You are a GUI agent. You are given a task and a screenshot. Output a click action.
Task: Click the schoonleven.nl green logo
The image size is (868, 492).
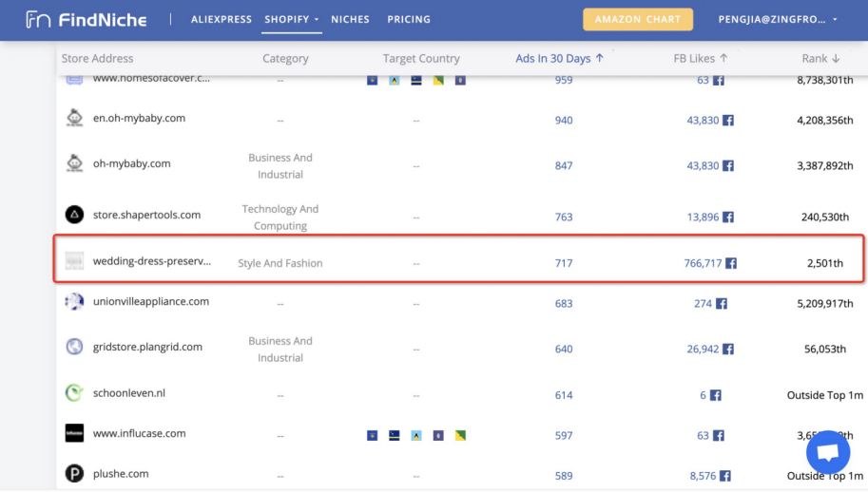tap(74, 392)
